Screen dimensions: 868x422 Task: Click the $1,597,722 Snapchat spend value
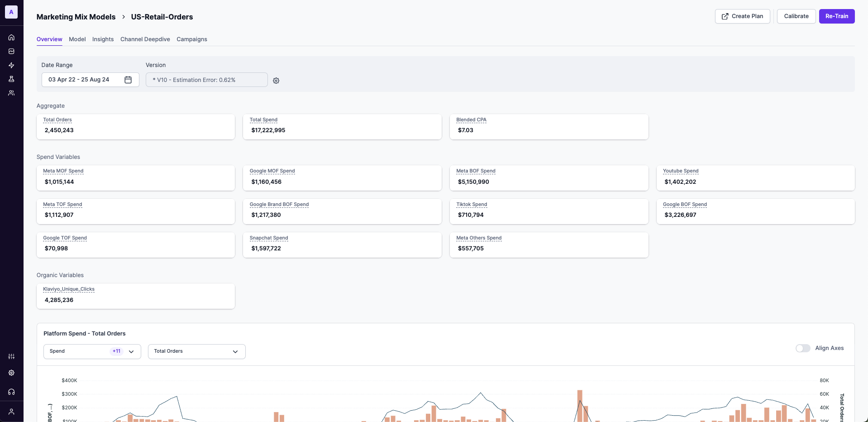(x=266, y=249)
